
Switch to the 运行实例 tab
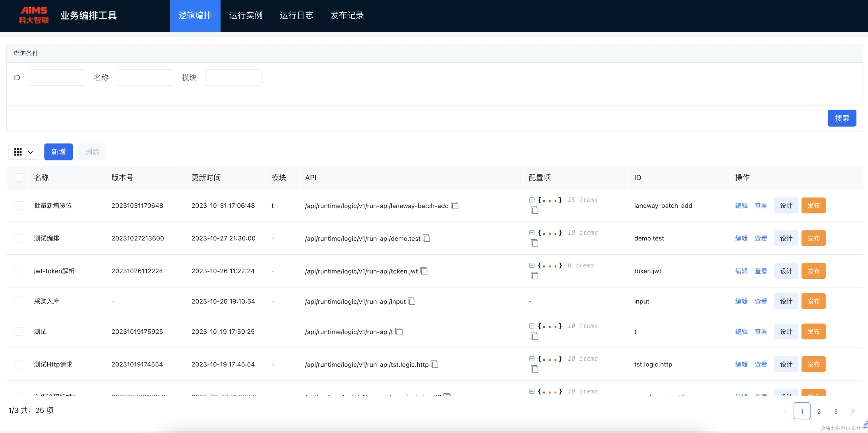(246, 15)
